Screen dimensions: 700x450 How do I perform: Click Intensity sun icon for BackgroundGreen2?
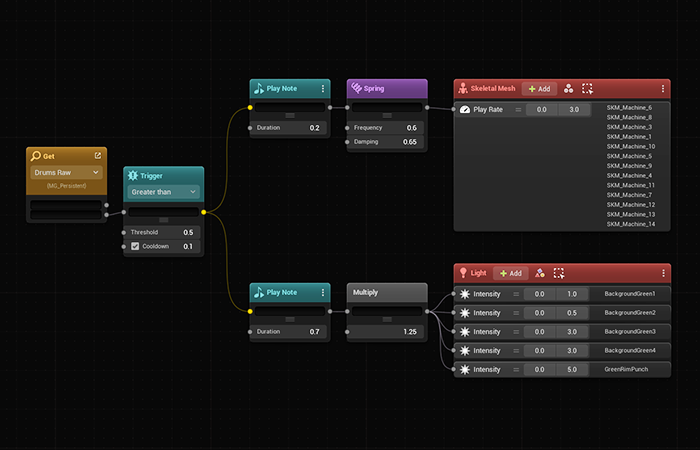[465, 313]
